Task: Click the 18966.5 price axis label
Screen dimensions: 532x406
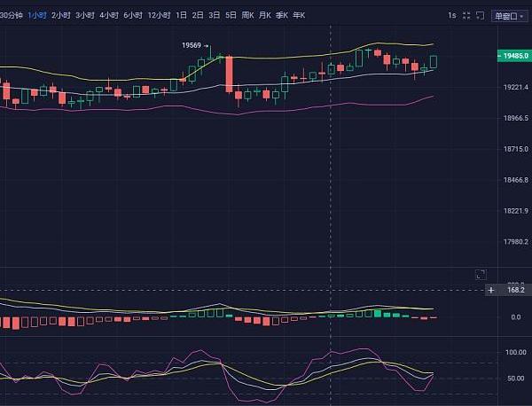Action: [516, 118]
